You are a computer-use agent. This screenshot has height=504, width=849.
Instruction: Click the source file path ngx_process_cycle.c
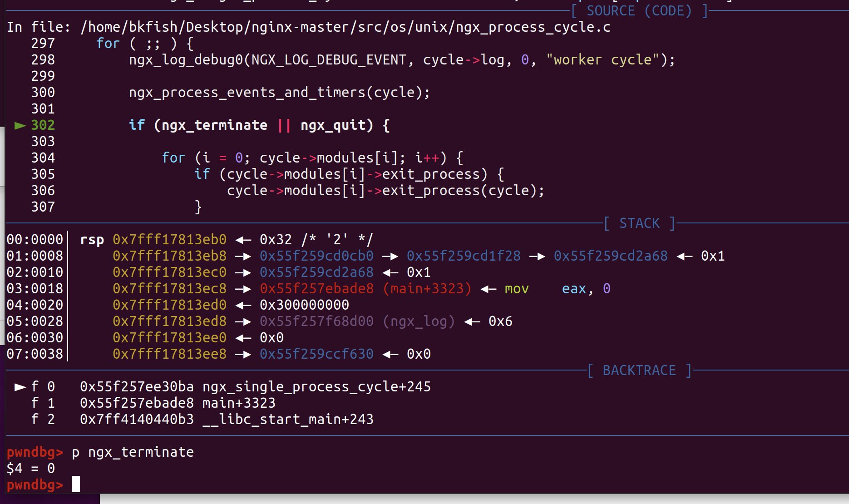pyautogui.click(x=345, y=27)
